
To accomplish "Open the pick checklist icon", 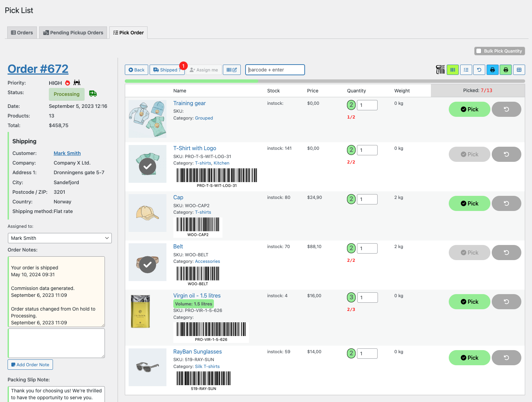I will coord(466,69).
